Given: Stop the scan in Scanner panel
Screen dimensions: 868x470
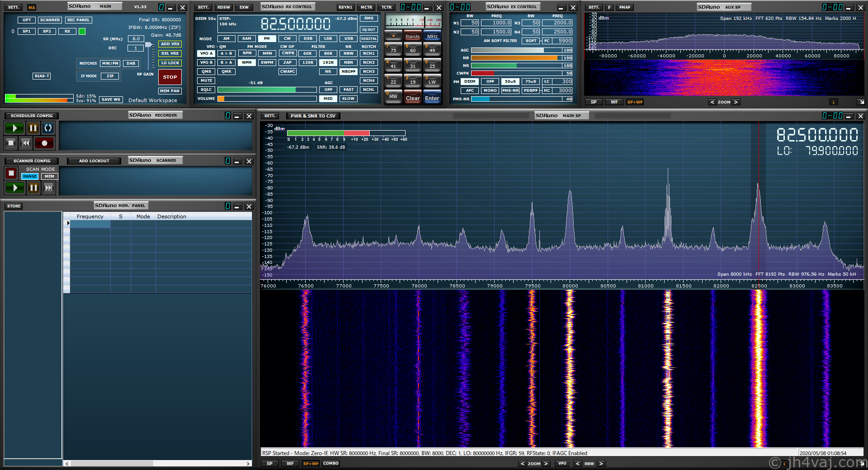Looking at the screenshot, I should [x=11, y=173].
